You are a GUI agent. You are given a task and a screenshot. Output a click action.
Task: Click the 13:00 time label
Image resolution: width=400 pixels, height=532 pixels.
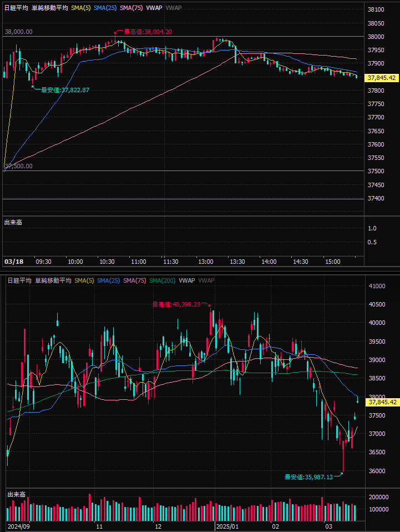point(206,262)
